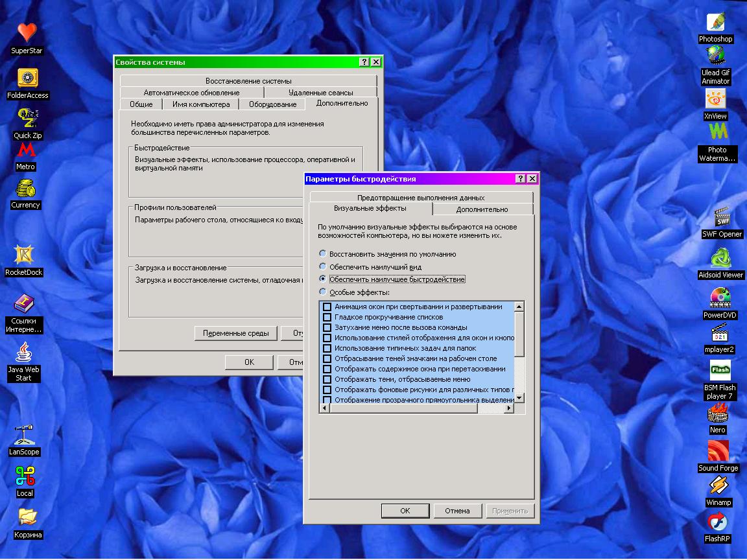Check 'Отображать тени, отбрасываемые меню'
The height and width of the screenshot is (560, 747).
click(327, 379)
